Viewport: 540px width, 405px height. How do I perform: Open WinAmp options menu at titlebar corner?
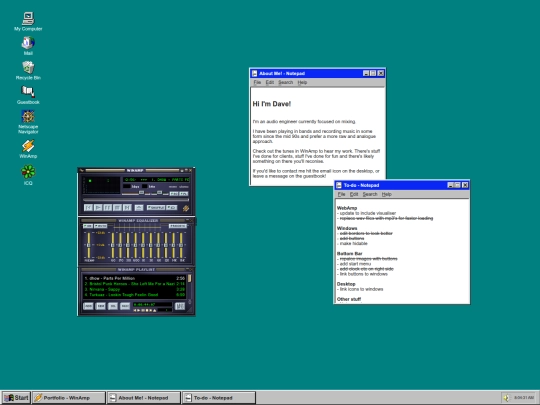(x=81, y=170)
